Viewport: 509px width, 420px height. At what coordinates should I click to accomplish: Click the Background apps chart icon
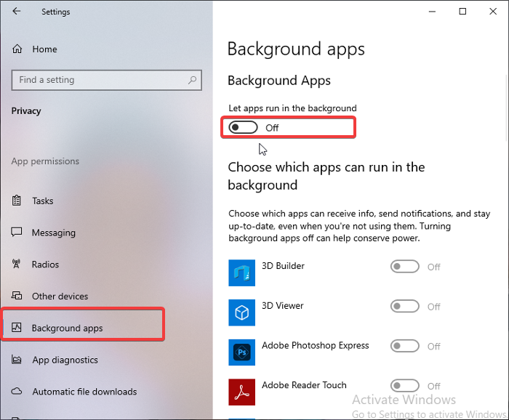(17, 327)
